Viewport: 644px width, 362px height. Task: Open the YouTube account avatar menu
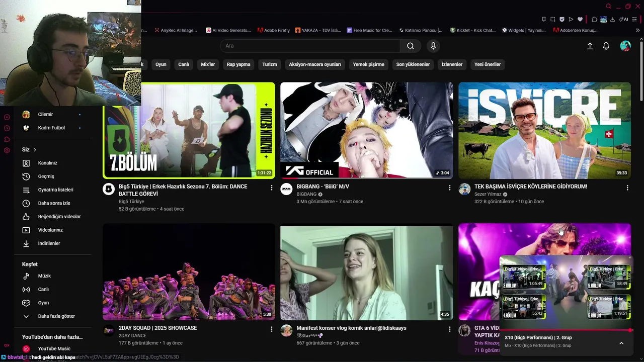[625, 46]
